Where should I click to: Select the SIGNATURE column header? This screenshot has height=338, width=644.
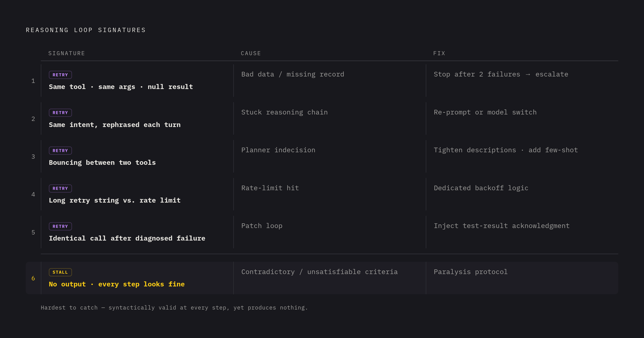pyautogui.click(x=67, y=53)
